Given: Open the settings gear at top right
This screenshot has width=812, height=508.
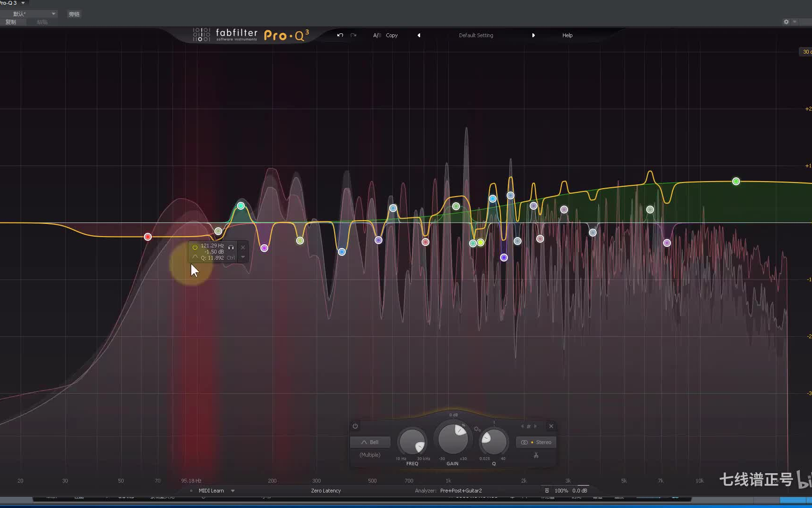Looking at the screenshot, I should [x=785, y=22].
